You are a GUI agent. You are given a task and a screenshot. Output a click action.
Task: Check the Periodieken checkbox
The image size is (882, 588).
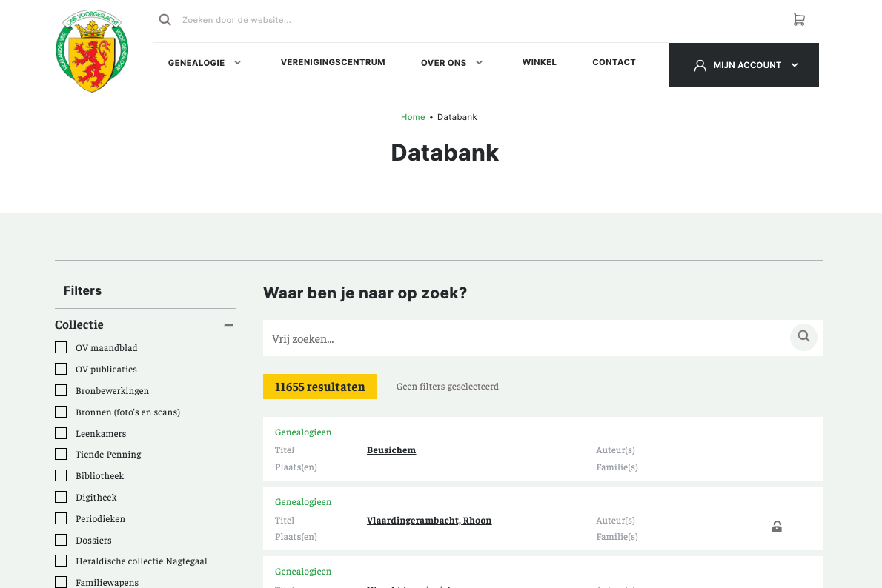[61, 518]
